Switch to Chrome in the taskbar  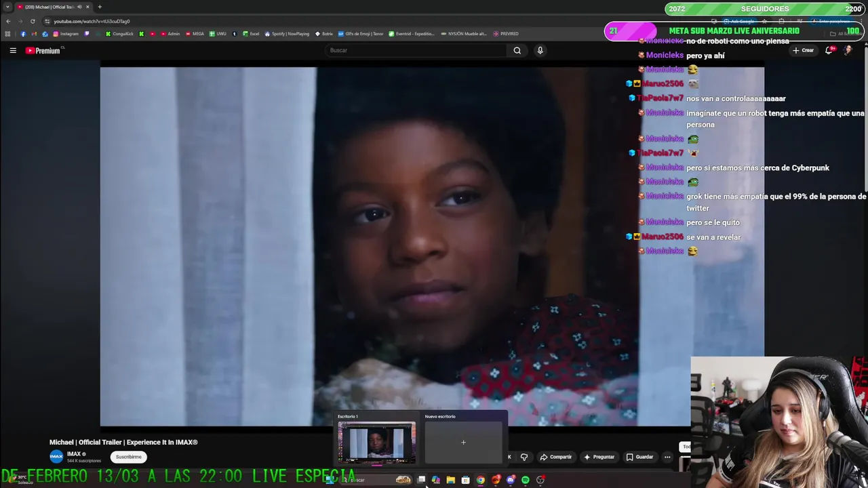tap(481, 480)
